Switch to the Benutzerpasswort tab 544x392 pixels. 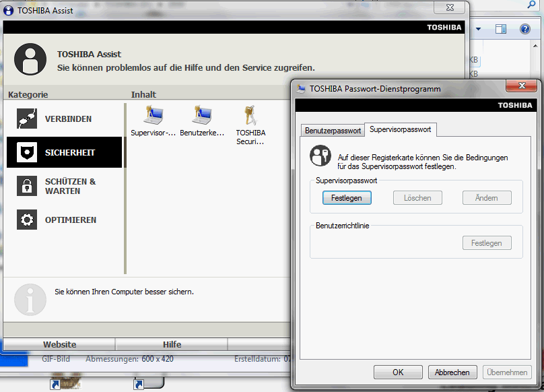coord(333,131)
